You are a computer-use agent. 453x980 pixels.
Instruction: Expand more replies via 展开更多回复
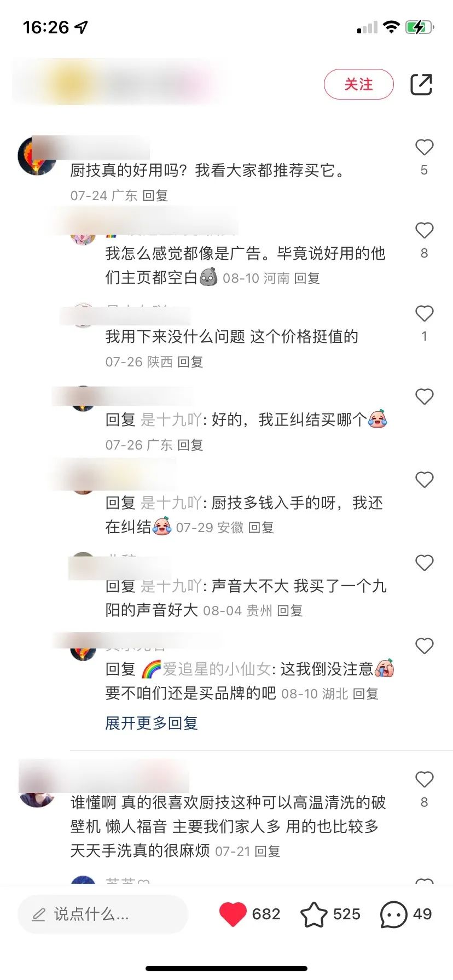[x=152, y=723]
